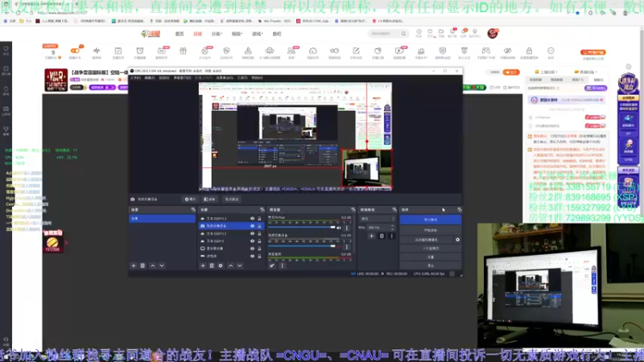Expand the 分类 dropdown in Douyu navigation
The height and width of the screenshot is (362, 644).
217,34
